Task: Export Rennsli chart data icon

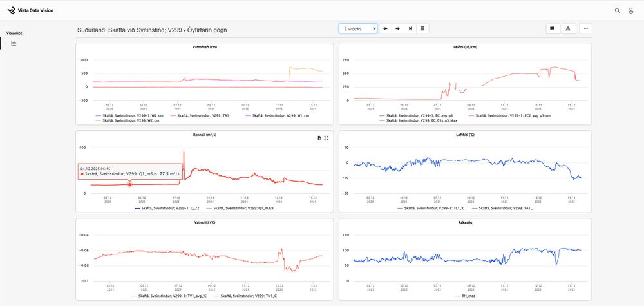Action: pos(319,138)
